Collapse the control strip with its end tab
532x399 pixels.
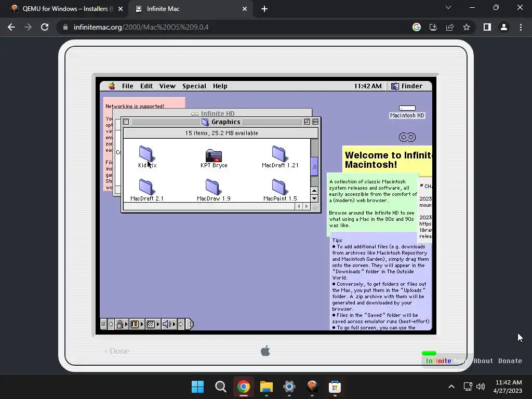point(190,324)
